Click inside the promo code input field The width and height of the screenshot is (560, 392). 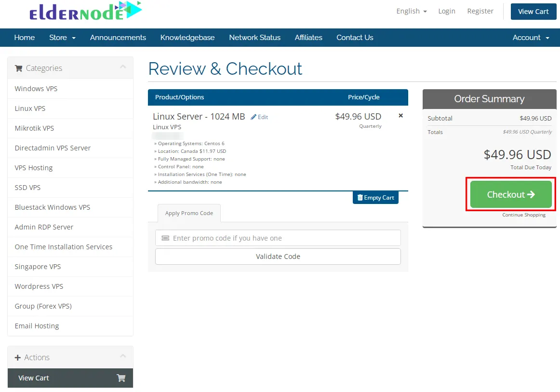coord(278,237)
